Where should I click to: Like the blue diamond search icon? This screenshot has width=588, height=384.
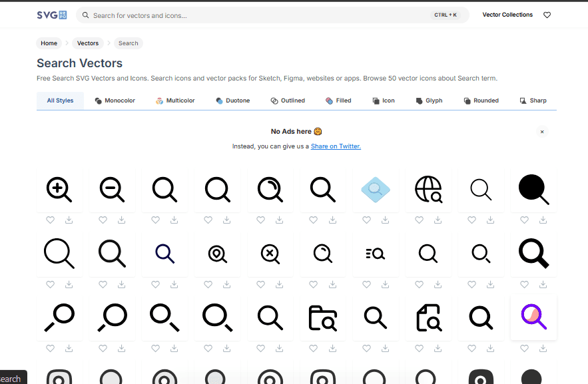366,220
